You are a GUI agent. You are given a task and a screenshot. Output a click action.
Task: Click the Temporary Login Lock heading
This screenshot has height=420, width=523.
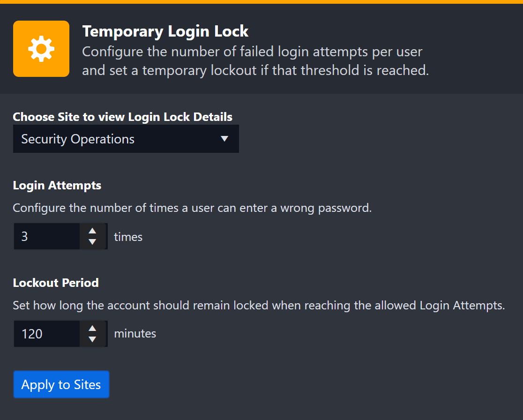(165, 31)
